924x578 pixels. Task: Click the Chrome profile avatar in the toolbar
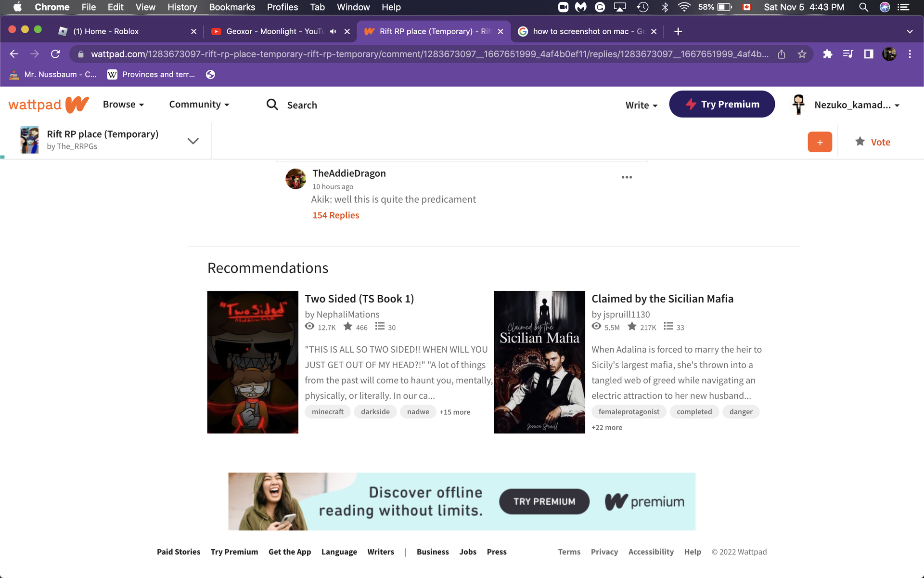pos(889,54)
